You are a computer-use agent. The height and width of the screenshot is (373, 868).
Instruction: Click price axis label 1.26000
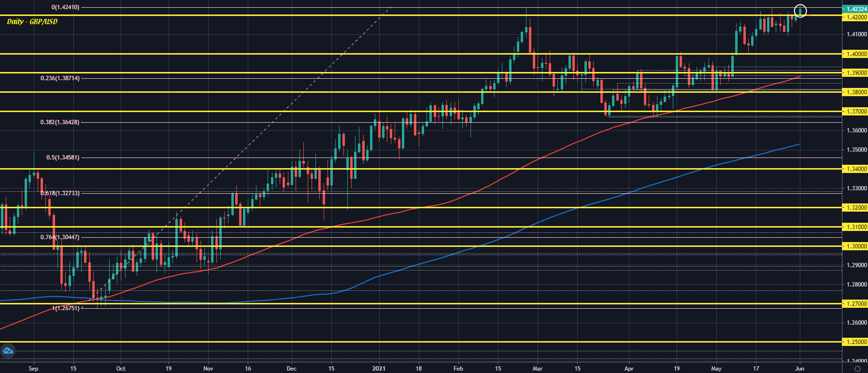[857, 323]
